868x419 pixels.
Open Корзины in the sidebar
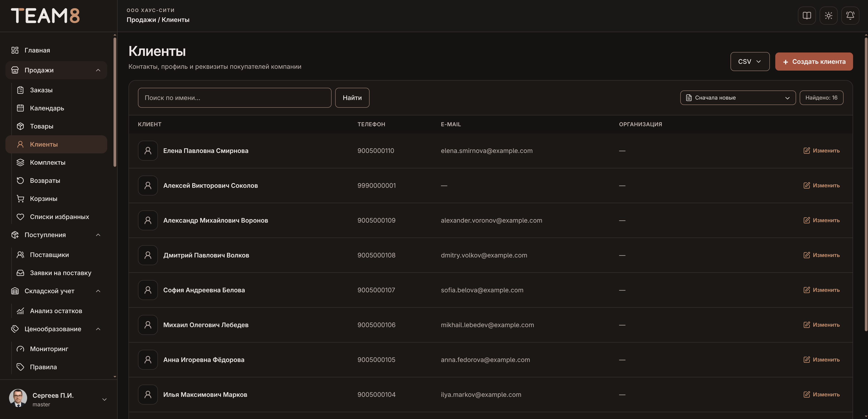[56, 199]
